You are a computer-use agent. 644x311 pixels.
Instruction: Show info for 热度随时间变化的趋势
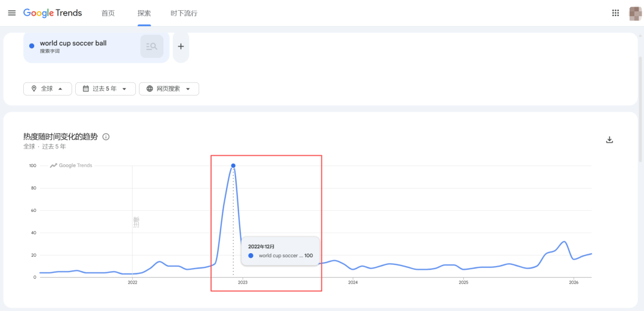[x=106, y=137]
